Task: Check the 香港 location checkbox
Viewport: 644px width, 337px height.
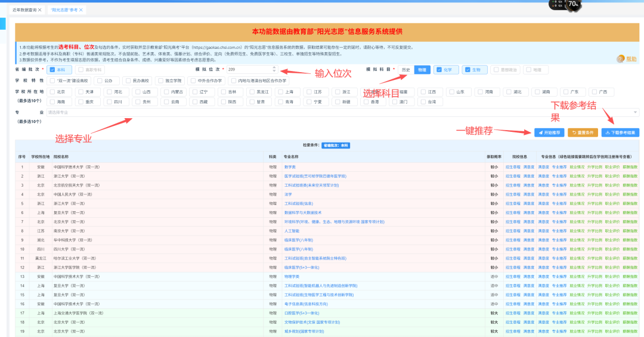Action: [x=366, y=101]
